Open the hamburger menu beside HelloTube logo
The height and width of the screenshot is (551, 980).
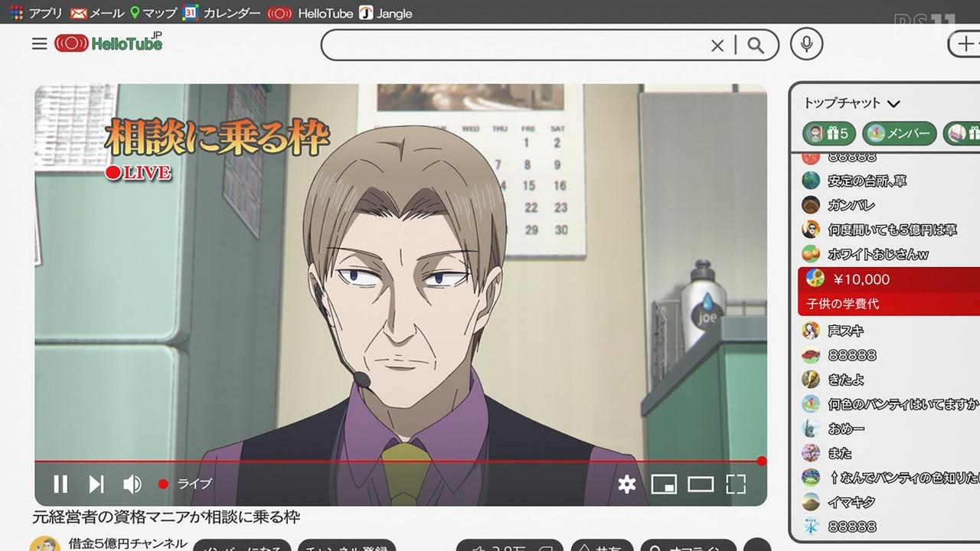coord(40,44)
